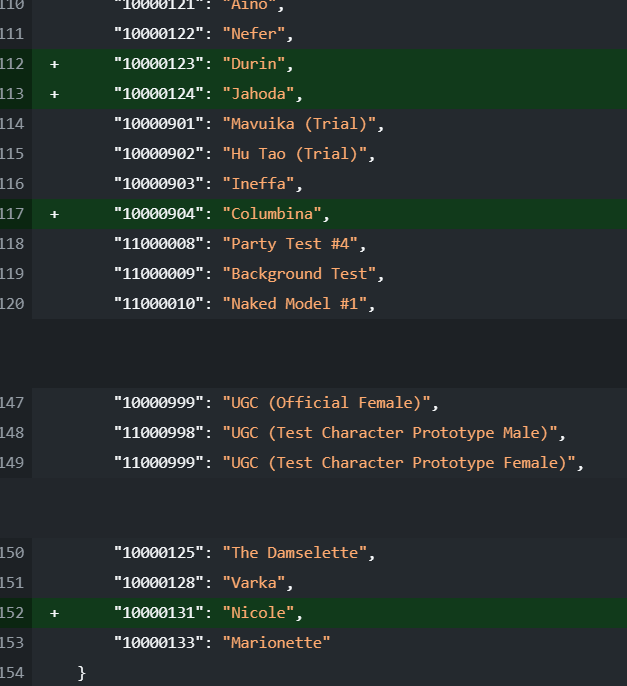Click the value "Varka"
Screen dimensions: 627x686
[254, 583]
